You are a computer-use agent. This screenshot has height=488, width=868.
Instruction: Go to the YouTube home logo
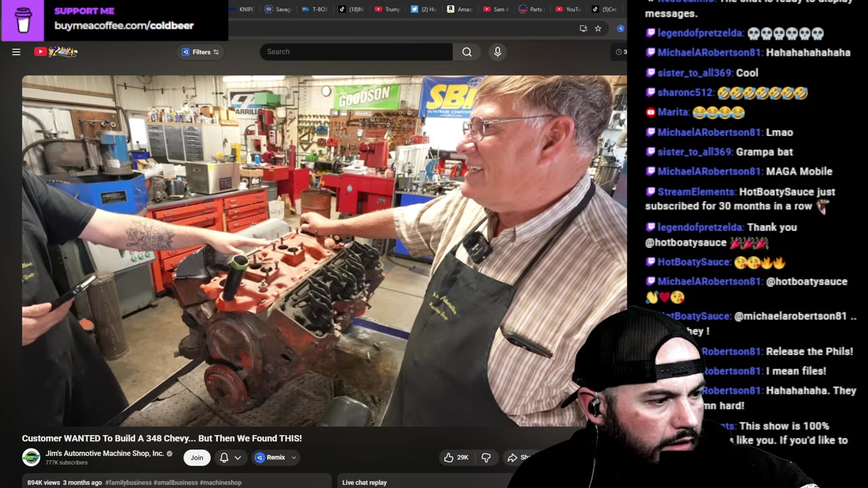click(x=56, y=52)
